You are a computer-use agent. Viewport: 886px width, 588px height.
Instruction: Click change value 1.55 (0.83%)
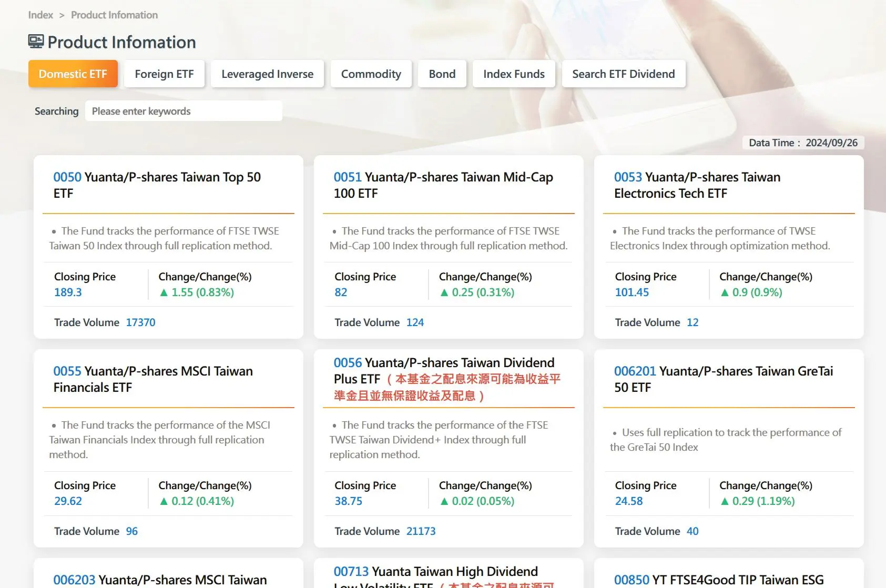coord(197,292)
